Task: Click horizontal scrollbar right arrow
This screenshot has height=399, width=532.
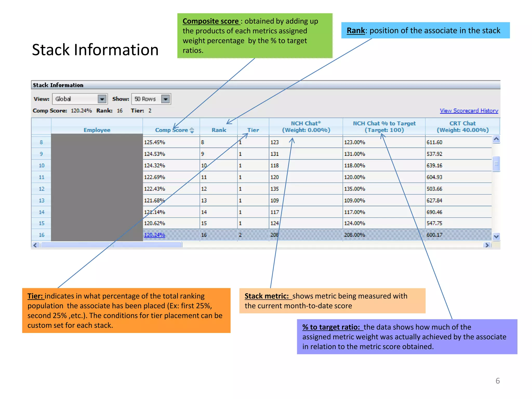Action: tap(487, 245)
